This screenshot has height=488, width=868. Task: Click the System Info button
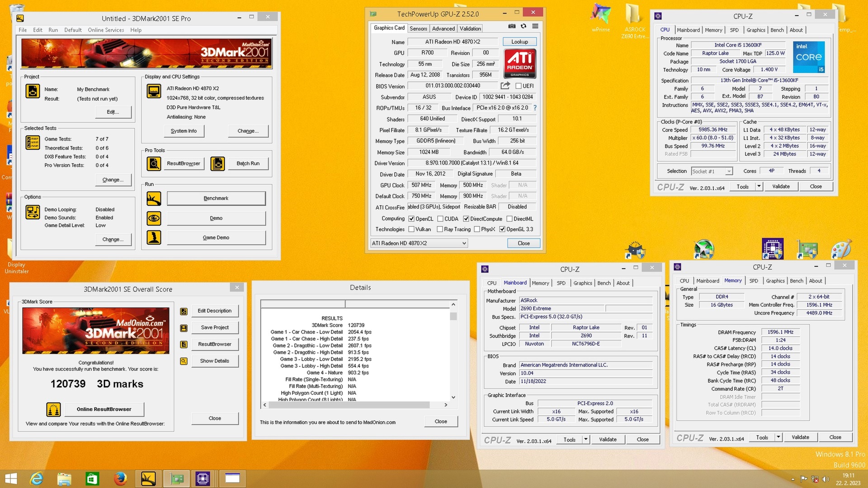[x=184, y=131]
